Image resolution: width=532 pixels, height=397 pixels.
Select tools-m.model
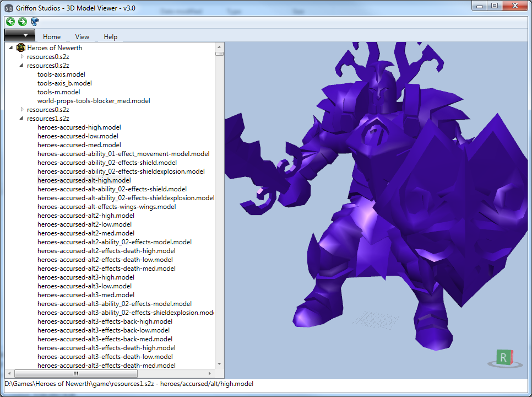pyautogui.click(x=59, y=92)
